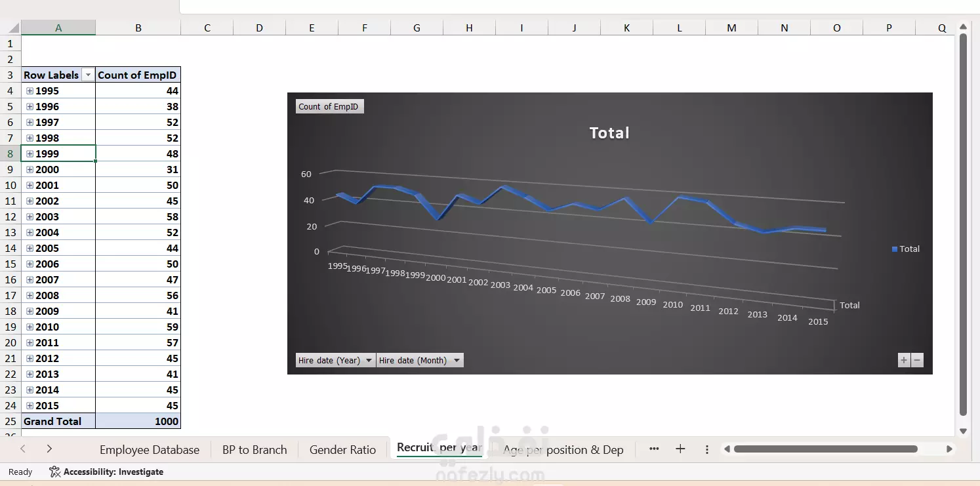980x486 pixels.
Task: Select the count cell showing 56
Action: 138,295
